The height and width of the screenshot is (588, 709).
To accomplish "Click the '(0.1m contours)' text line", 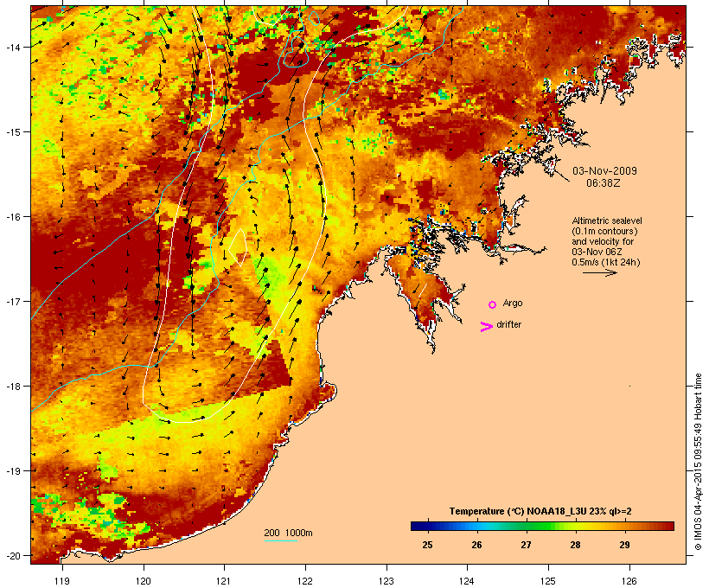I will point(604,231).
